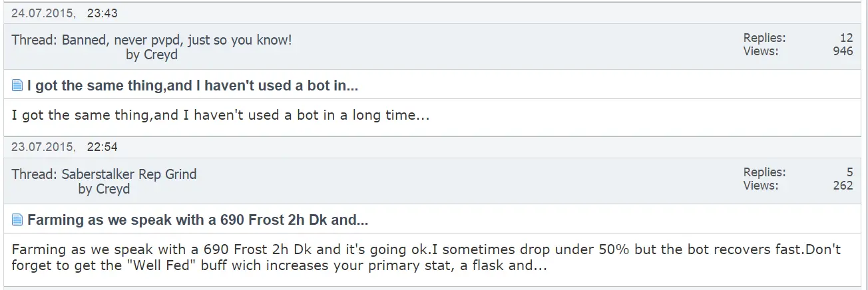Click the view count 946
This screenshot has width=868, height=290.
(843, 51)
